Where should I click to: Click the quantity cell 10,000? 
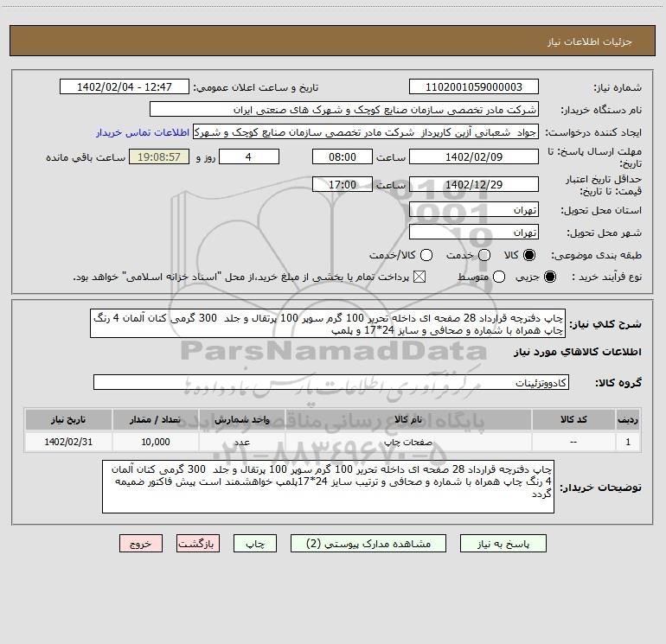click(155, 442)
